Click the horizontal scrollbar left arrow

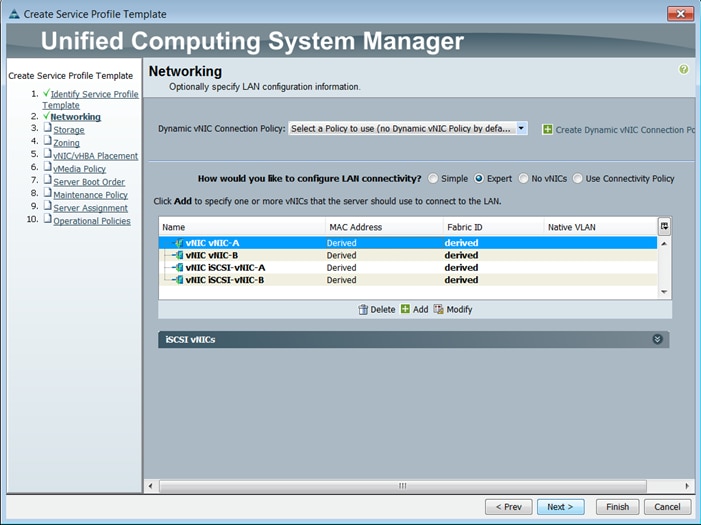151,486
